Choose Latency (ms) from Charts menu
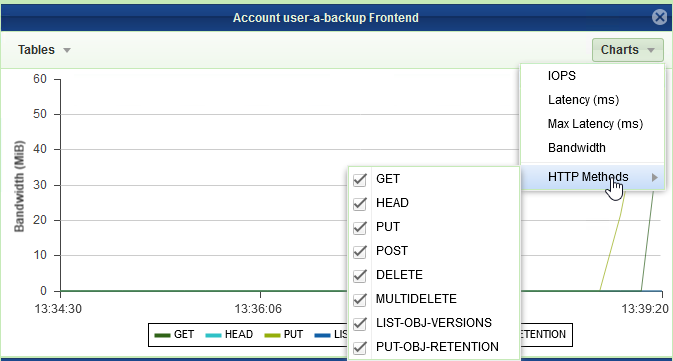Screen dimensions: 673x361 583,100
